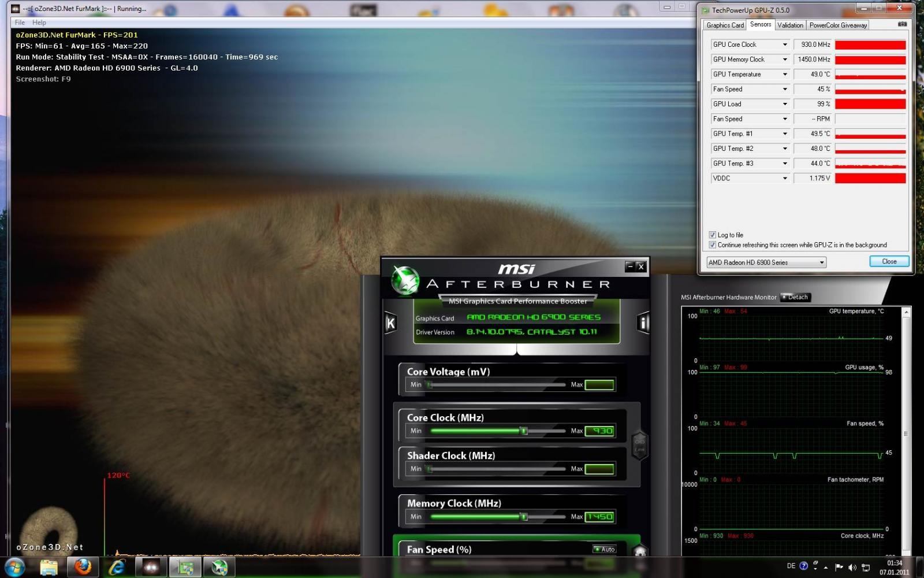The image size is (924, 578).
Task: Open the Kombustor 'K' button in Afterburner
Action: coord(390,323)
